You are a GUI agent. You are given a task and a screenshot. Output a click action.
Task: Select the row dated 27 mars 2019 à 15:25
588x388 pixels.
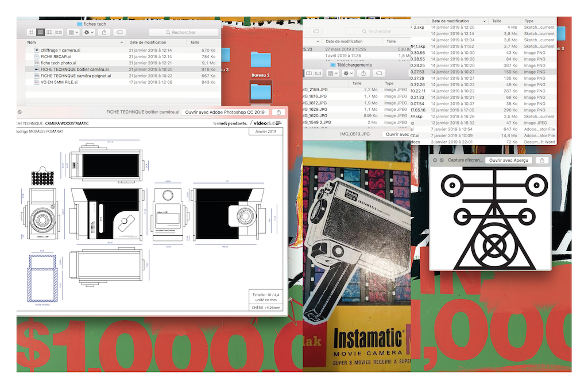tap(357, 49)
